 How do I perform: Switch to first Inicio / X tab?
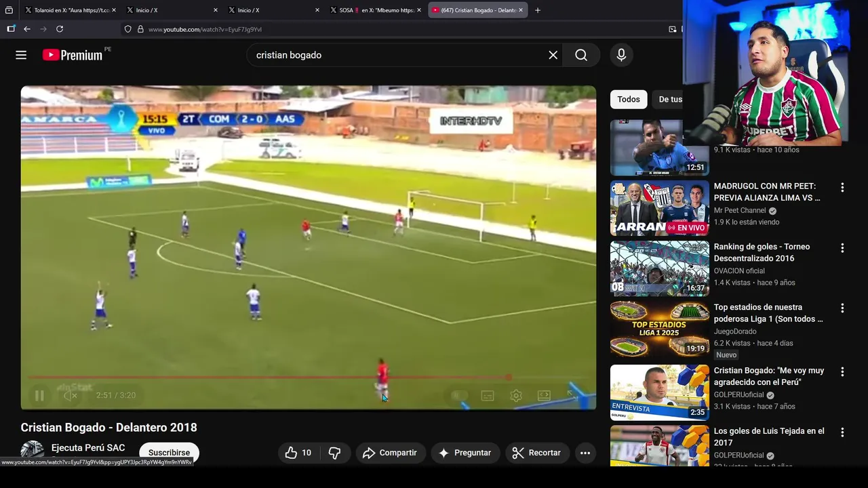(172, 10)
